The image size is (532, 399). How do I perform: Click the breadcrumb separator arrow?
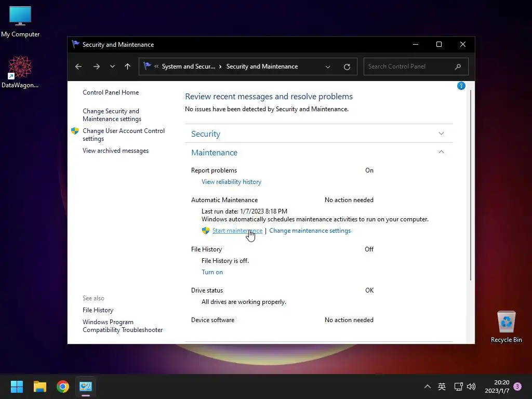coord(220,66)
